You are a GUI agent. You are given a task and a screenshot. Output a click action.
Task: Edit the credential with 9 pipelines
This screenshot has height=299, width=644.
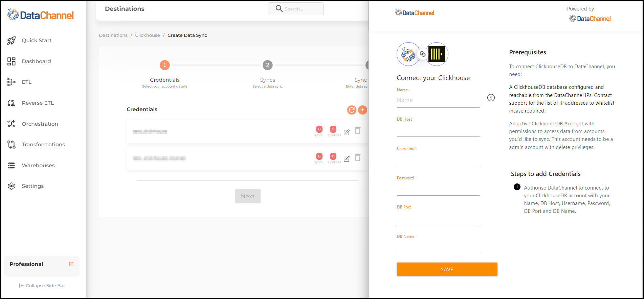point(347,132)
